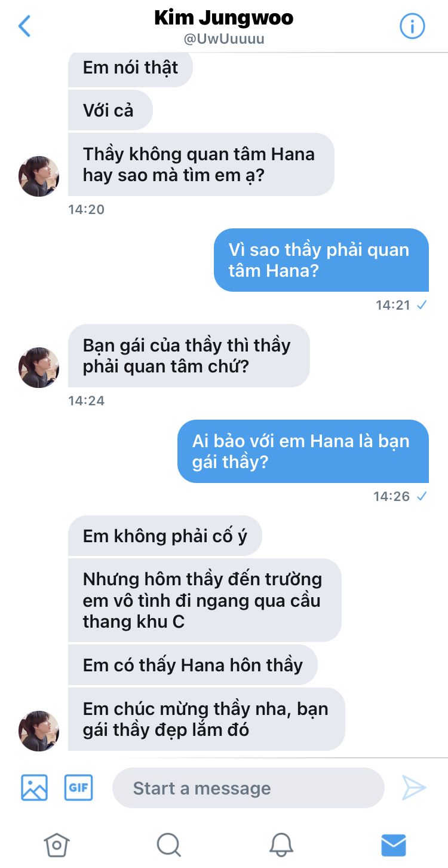This screenshot has width=448, height=868.
Task: Select message 'Em có thấy Hana hôn thầy'
Action: tap(193, 665)
